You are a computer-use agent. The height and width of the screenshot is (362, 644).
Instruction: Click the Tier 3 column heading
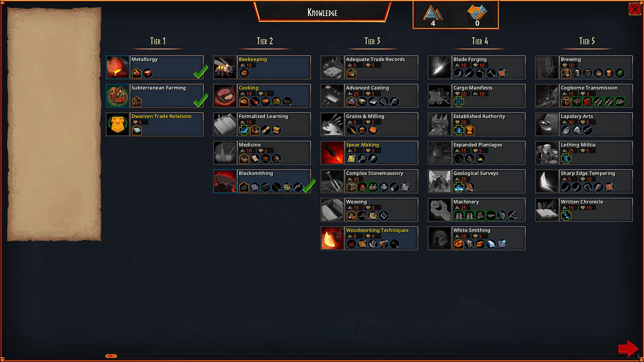click(x=372, y=41)
